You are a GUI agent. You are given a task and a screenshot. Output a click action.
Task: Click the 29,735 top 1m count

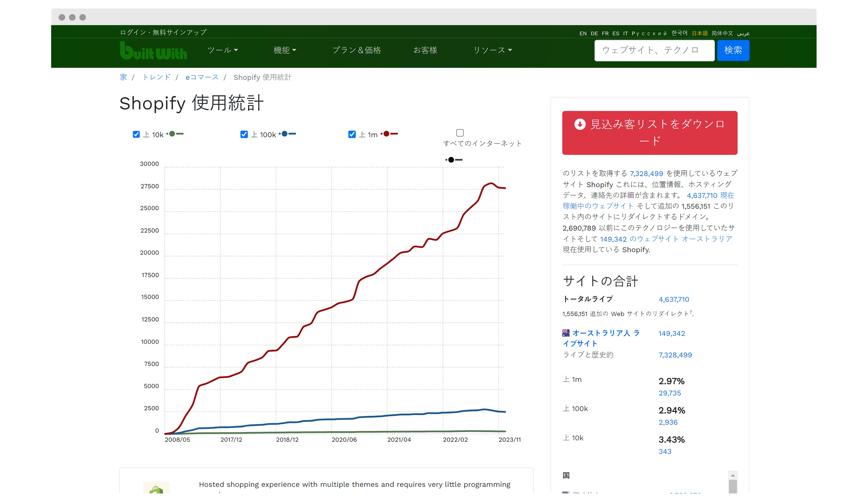(x=670, y=393)
